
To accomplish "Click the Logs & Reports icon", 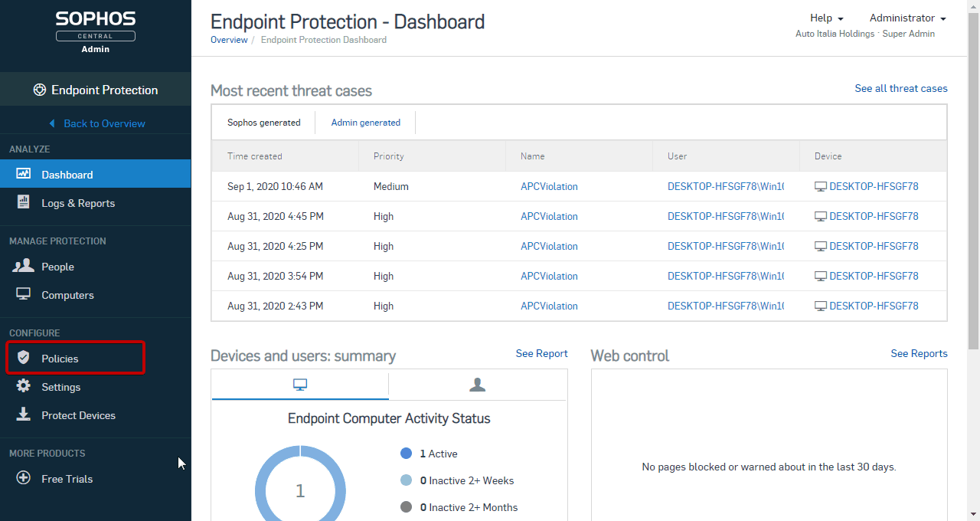I will click(23, 202).
